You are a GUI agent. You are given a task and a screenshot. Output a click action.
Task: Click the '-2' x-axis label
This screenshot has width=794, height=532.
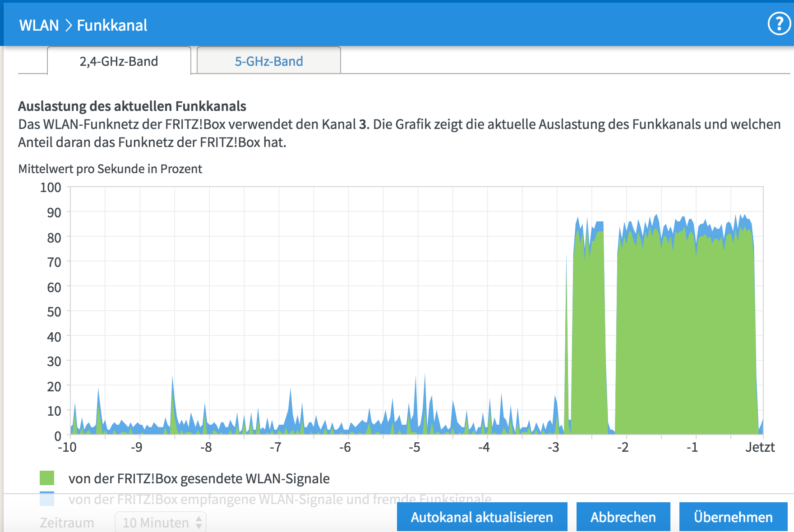623,447
